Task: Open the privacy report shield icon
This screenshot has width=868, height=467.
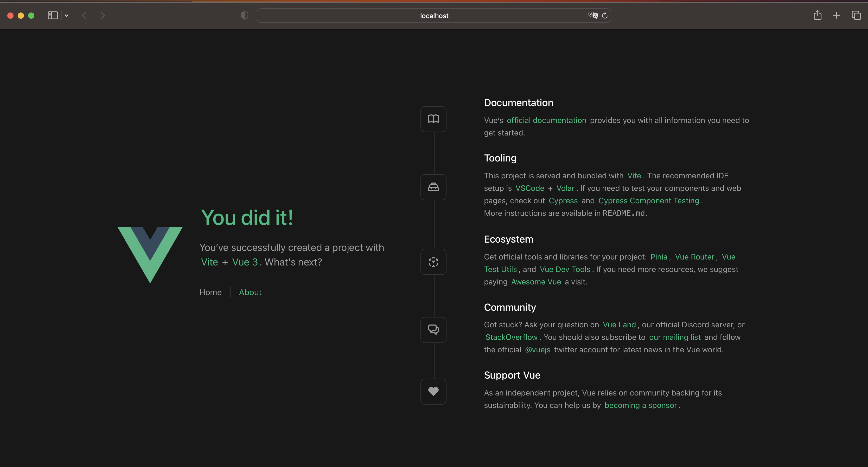Action: 245,16
